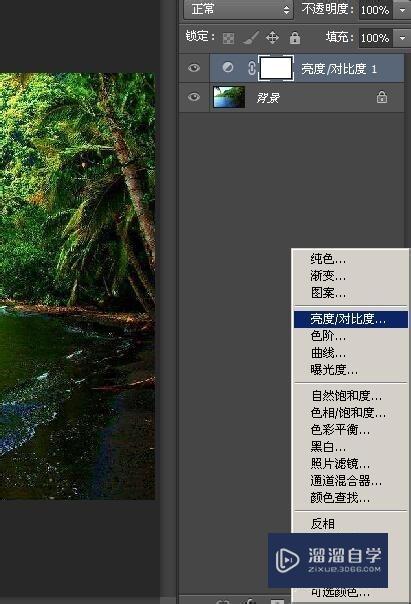Enable lock transparent pixels icon
The height and width of the screenshot is (604, 411).
[x=228, y=38]
